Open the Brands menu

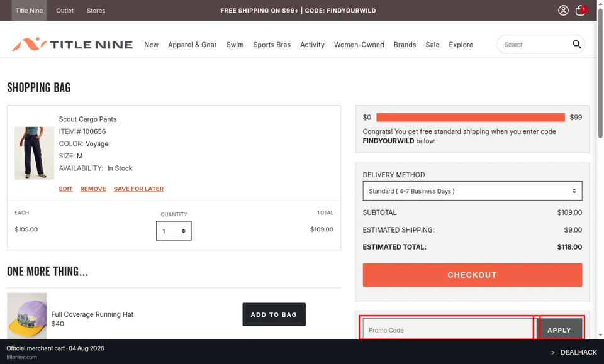(x=405, y=45)
